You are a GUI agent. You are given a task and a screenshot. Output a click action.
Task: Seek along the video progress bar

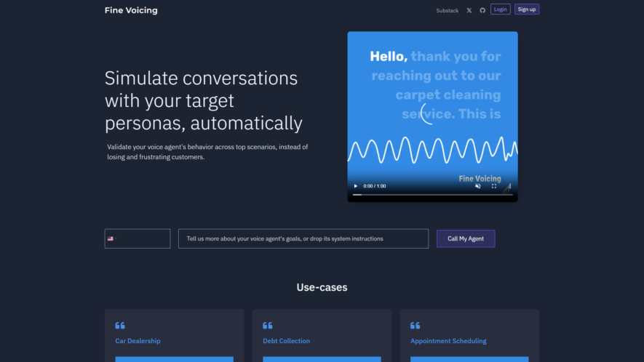pyautogui.click(x=432, y=195)
